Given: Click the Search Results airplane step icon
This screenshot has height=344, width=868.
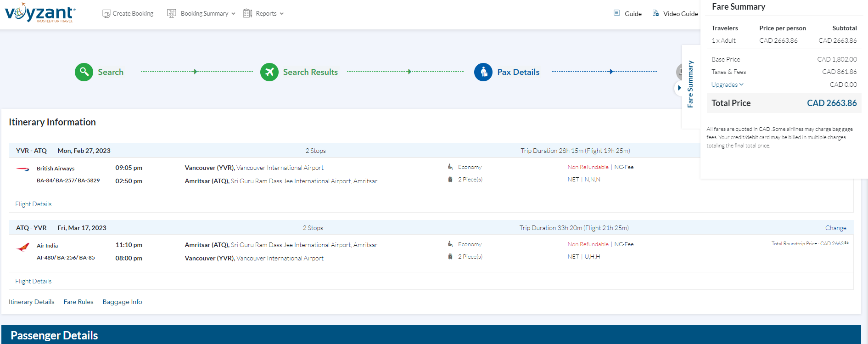Looking at the screenshot, I should (x=269, y=72).
